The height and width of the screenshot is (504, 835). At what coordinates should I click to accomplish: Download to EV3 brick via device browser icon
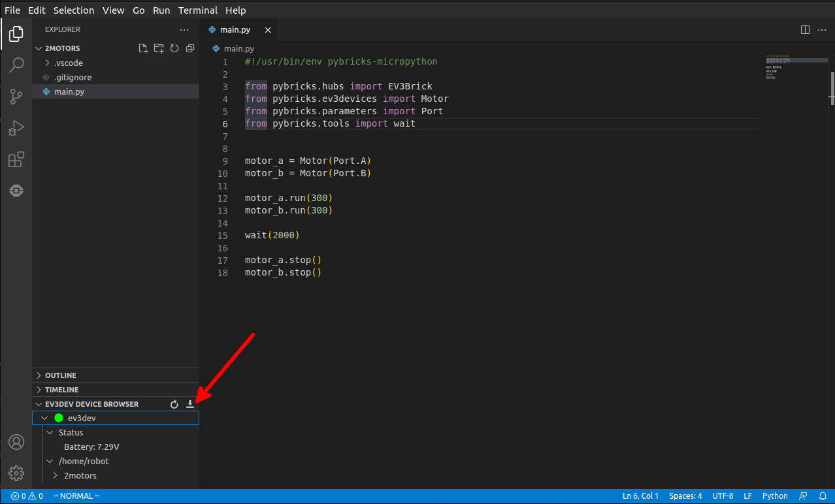[190, 404]
